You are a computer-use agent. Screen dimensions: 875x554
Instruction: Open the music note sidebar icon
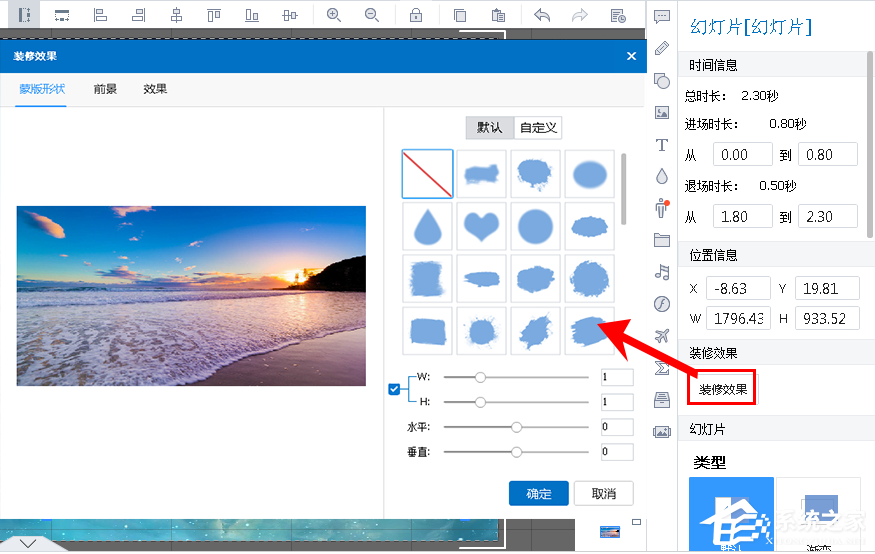(x=662, y=272)
